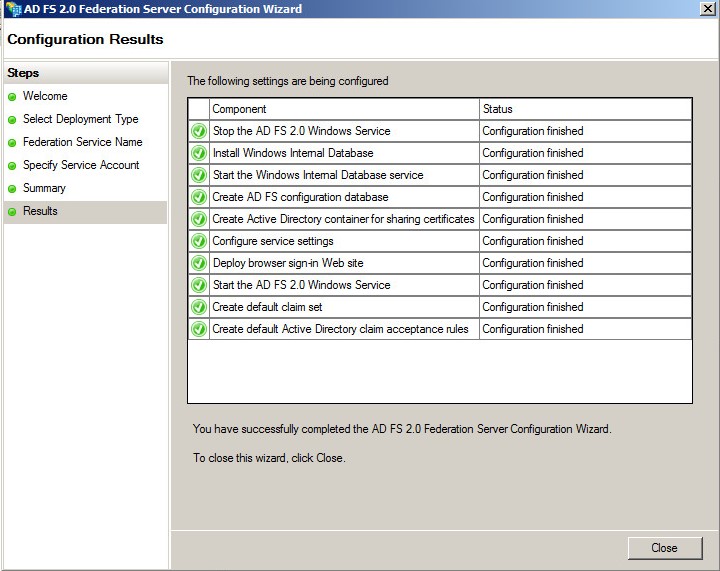
Task: Click green bullet beside Summary step
Action: click(12, 189)
